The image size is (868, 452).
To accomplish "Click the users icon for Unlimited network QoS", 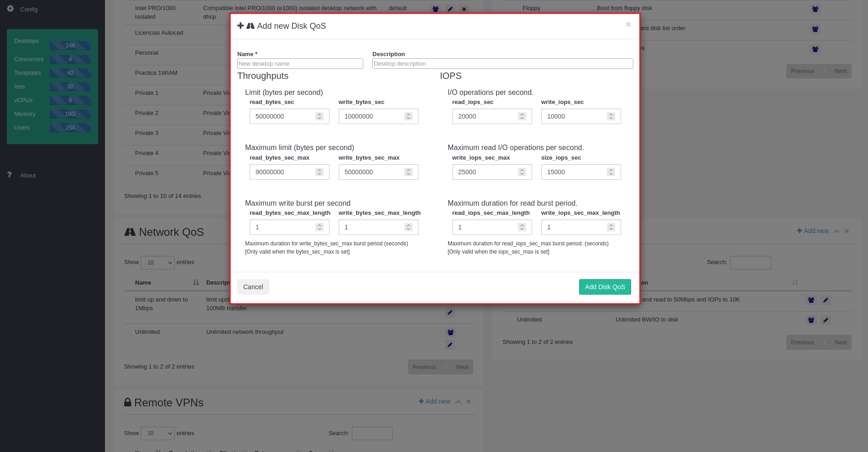I will [450, 333].
